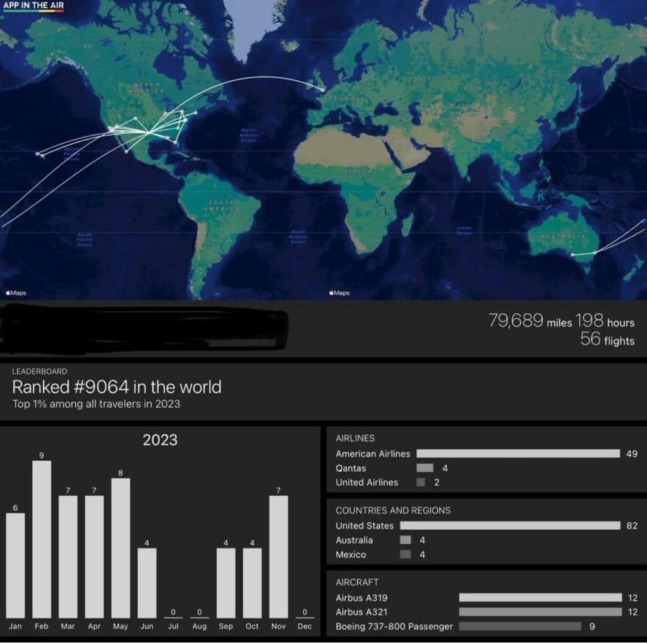Click the United Airlines label
Viewport: 647px width, 644px height.
pos(367,482)
